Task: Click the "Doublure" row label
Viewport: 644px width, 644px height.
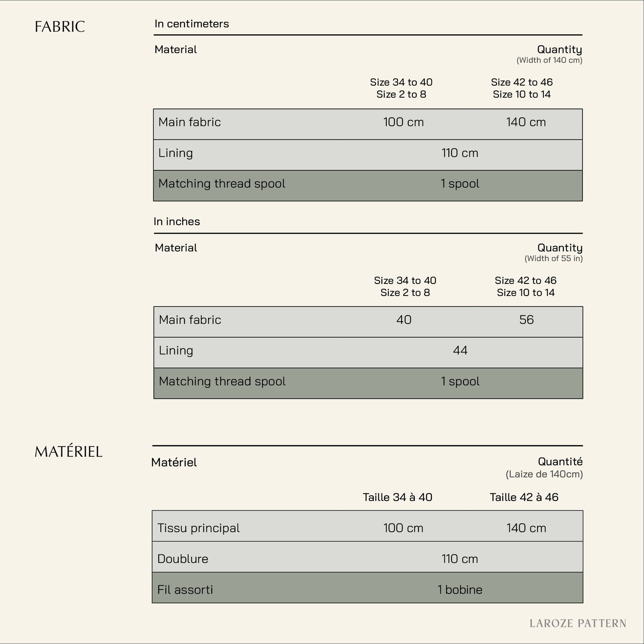Action: tap(183, 559)
